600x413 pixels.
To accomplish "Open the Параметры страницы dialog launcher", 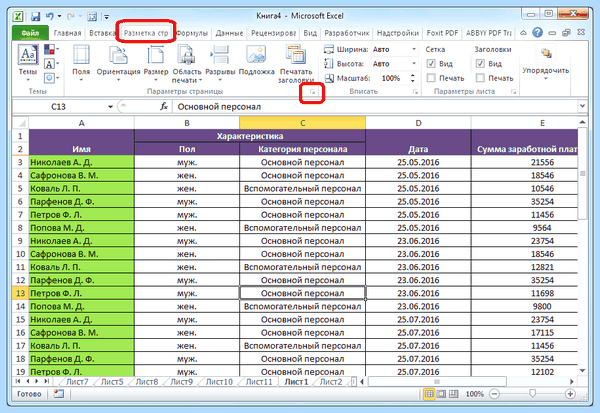I will tap(312, 92).
